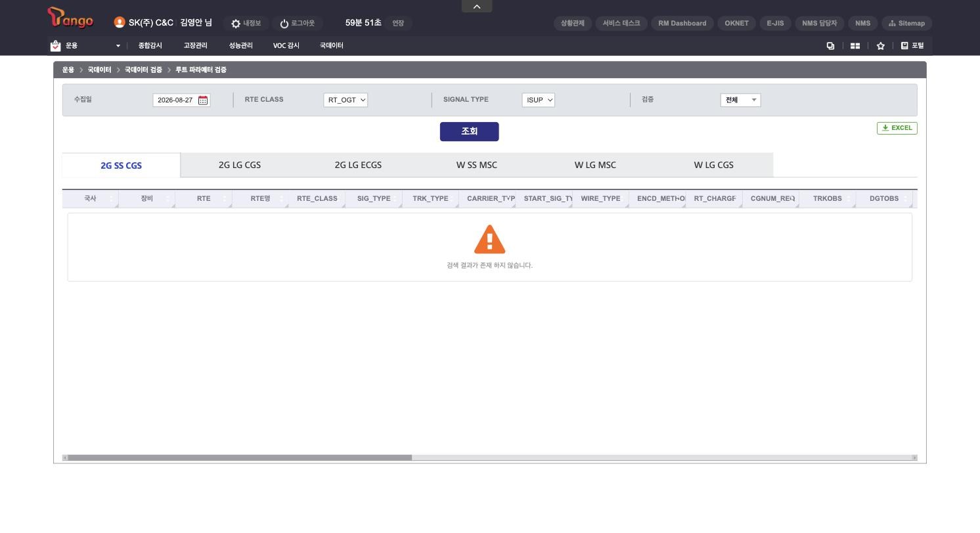Click the orange warning triangle icon
This screenshot has height=533, width=980.
tap(489, 240)
